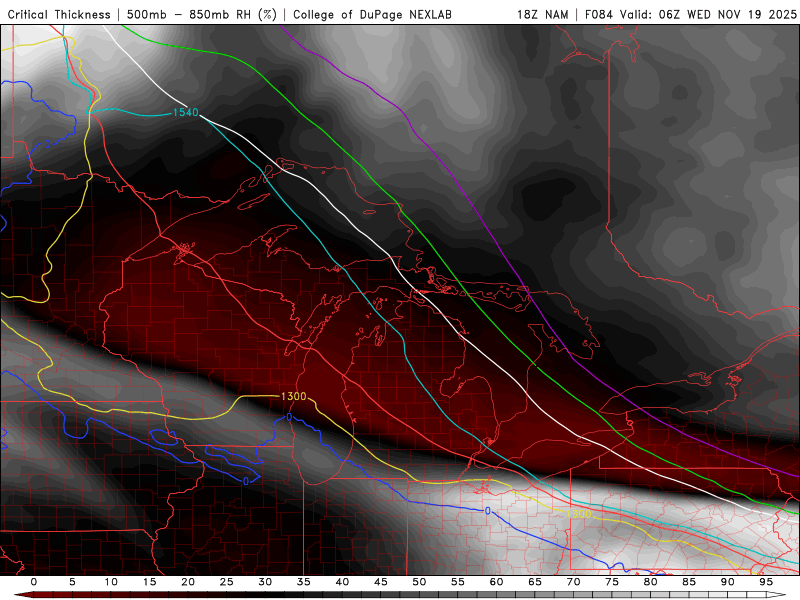Select the "70" tick on the color scale
Image resolution: width=800 pixels, height=600 pixels.
(573, 582)
